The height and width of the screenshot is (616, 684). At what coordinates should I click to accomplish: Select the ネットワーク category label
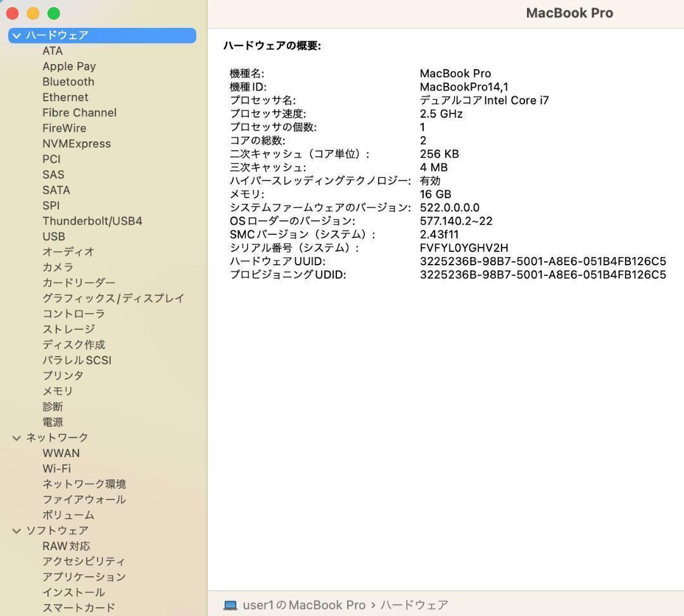57,437
